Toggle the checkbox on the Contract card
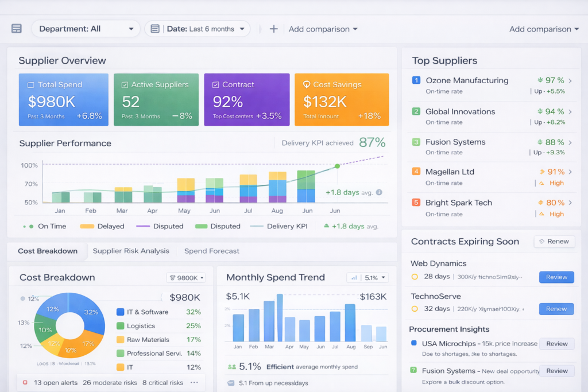Viewport: 588px width, 392px height. pos(215,84)
